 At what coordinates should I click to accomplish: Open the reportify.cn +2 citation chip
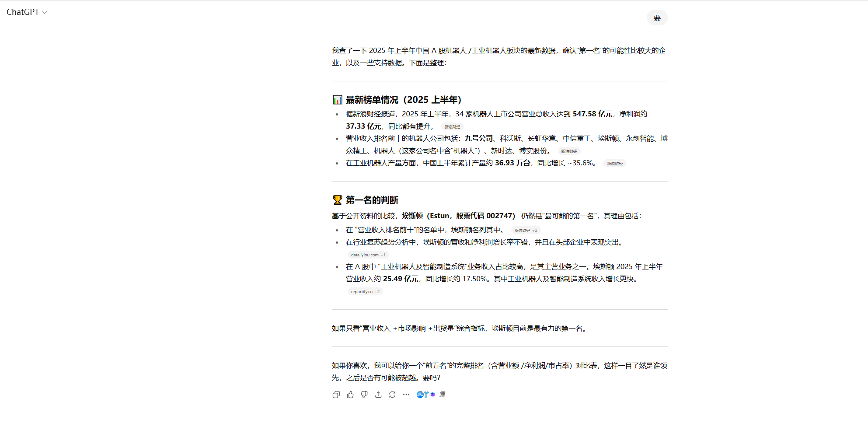click(365, 292)
